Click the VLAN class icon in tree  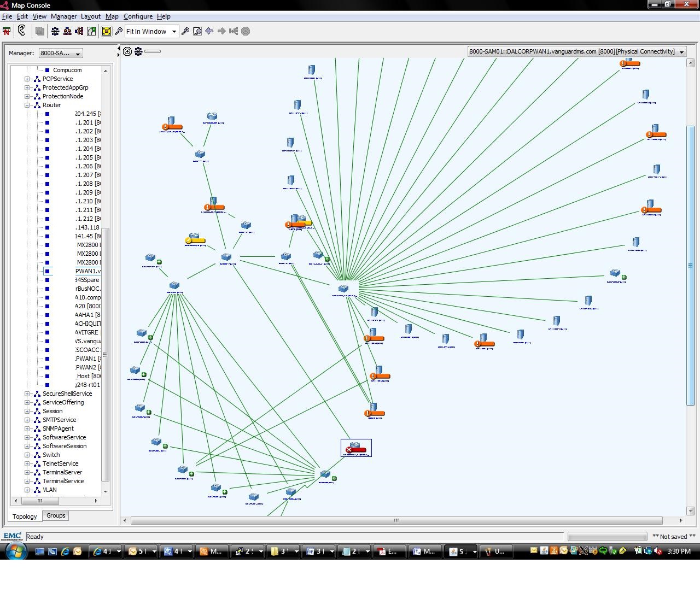[37, 490]
